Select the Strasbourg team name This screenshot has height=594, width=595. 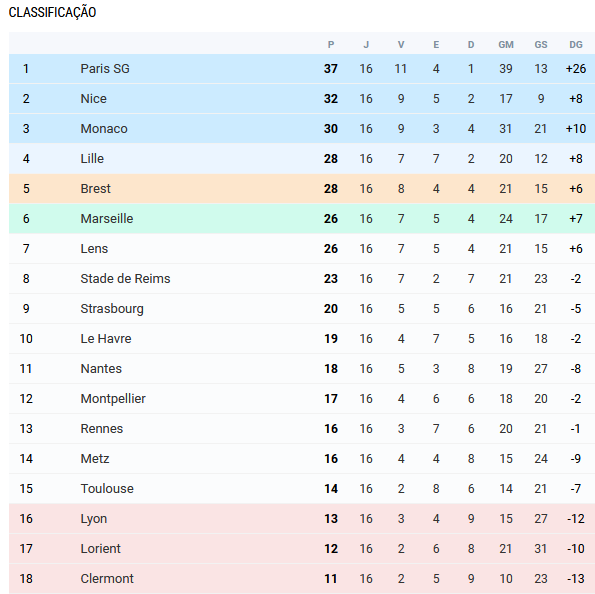point(112,309)
